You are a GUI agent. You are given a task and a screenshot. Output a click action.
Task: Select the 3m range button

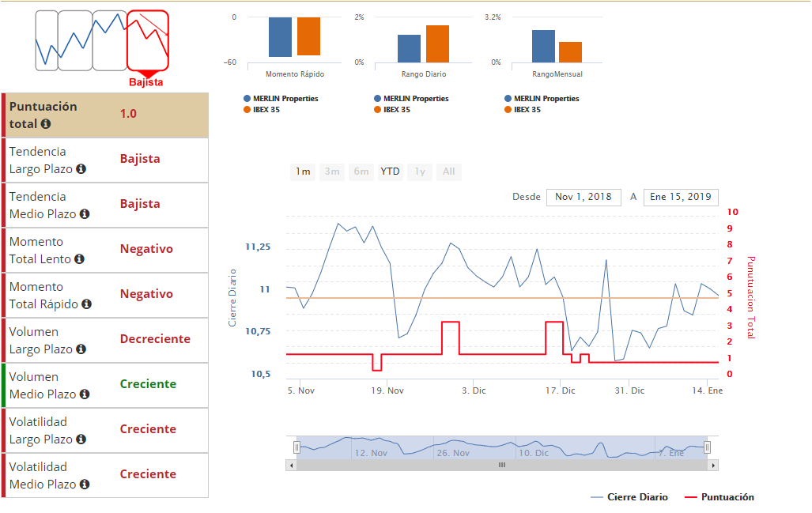(332, 172)
